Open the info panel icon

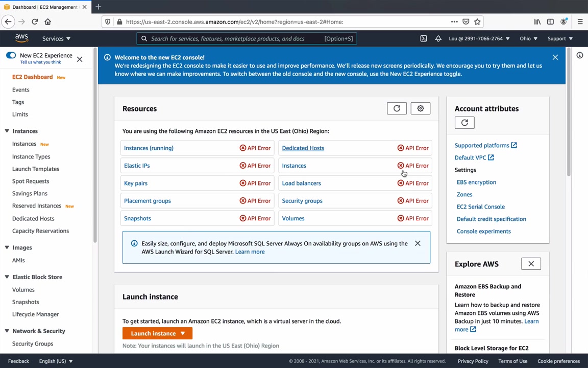(x=580, y=55)
